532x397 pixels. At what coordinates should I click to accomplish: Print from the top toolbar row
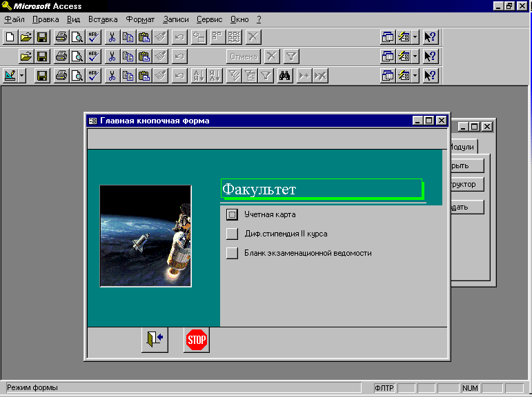[61, 37]
